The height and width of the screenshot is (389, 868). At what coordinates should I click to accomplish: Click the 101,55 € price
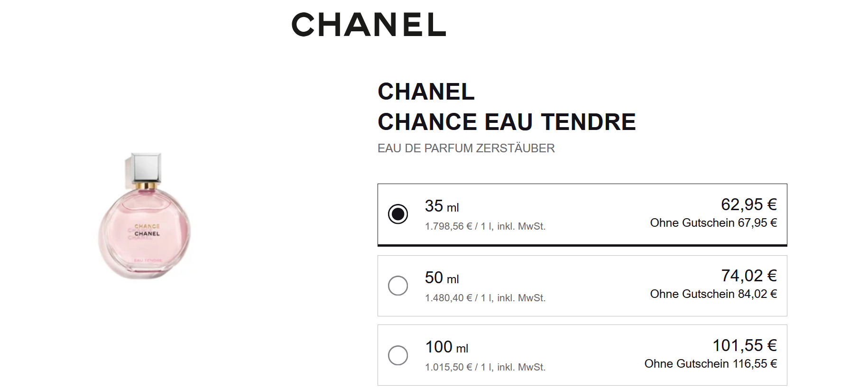coord(744,345)
